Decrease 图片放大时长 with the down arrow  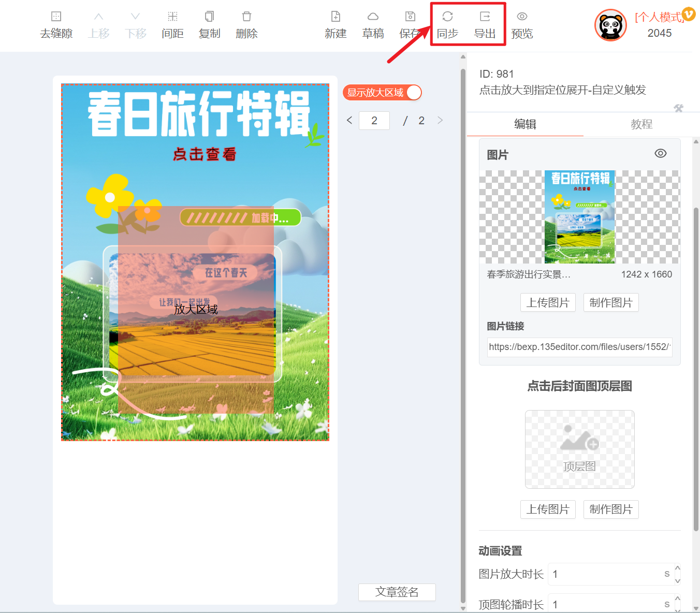tap(677, 580)
